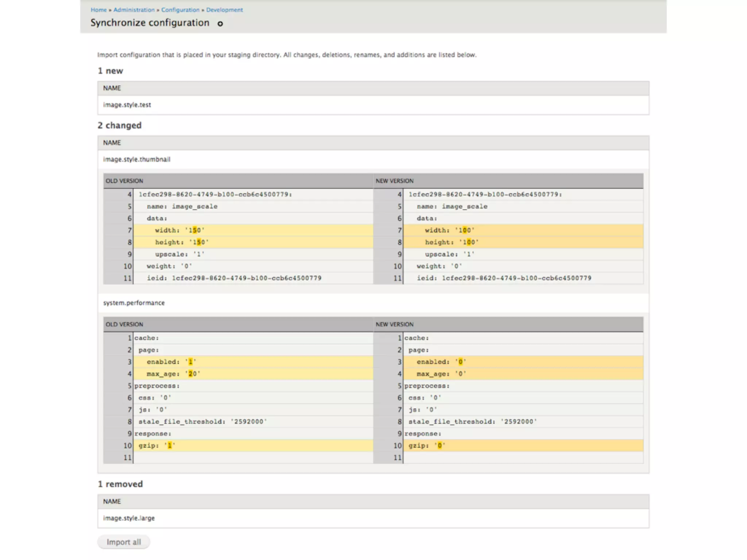Click the import configuration description text
This screenshot has width=747, height=560.
(287, 55)
